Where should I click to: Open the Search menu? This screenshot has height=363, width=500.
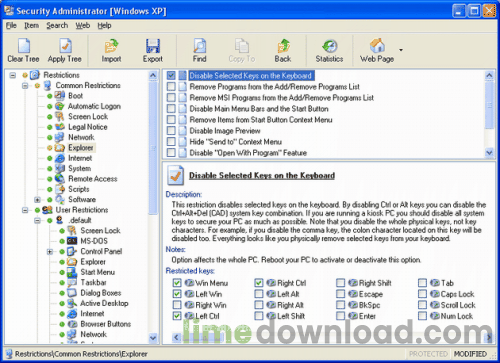(57, 25)
